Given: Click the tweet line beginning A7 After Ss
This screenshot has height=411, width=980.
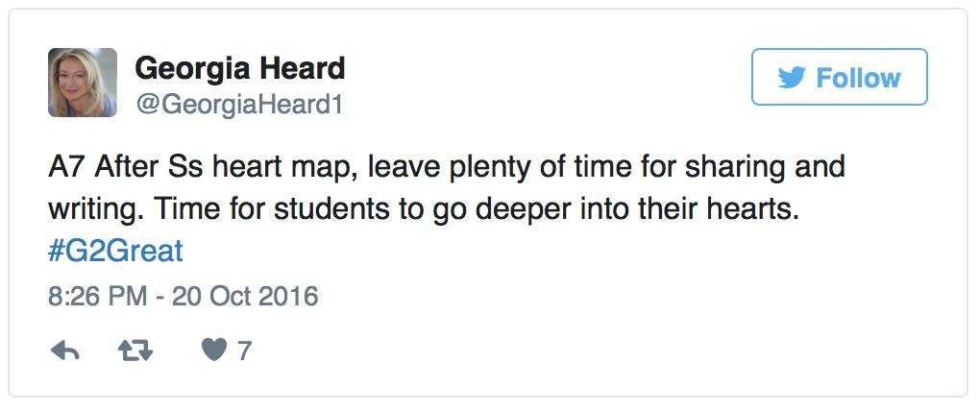Looking at the screenshot, I should 446,167.
